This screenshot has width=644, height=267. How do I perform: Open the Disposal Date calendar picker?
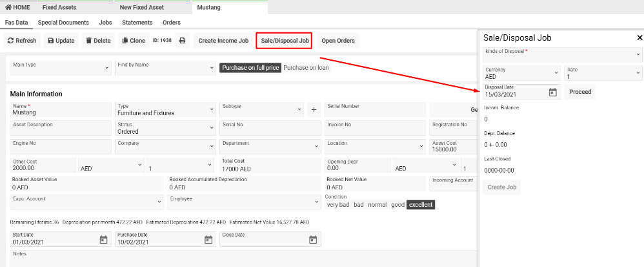[552, 92]
